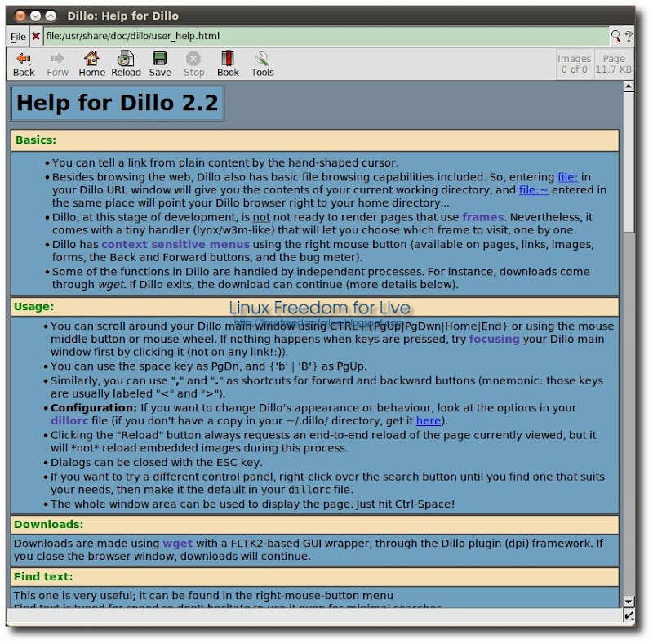
Task: Go to homepage with Home icon
Action: pyautogui.click(x=91, y=63)
